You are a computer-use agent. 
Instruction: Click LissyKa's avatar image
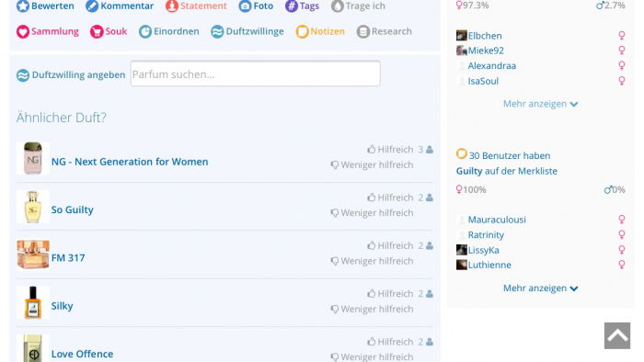pos(461,250)
